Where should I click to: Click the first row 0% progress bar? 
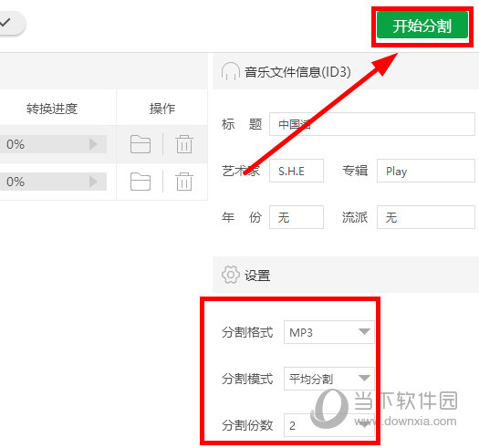[53, 144]
